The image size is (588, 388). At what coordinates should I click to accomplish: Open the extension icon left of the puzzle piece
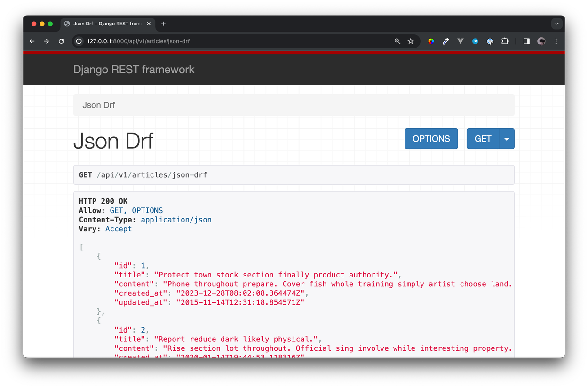coord(490,41)
